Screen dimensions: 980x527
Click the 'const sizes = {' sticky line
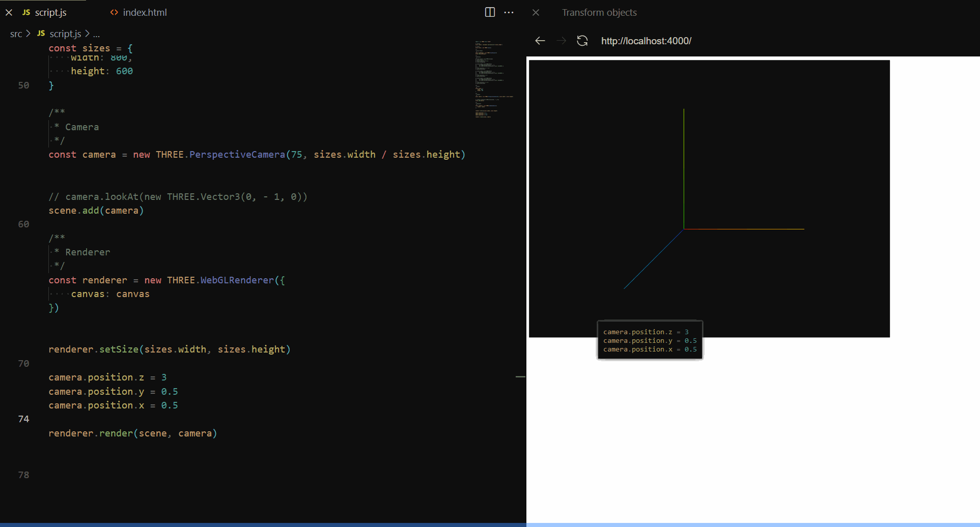tap(91, 48)
